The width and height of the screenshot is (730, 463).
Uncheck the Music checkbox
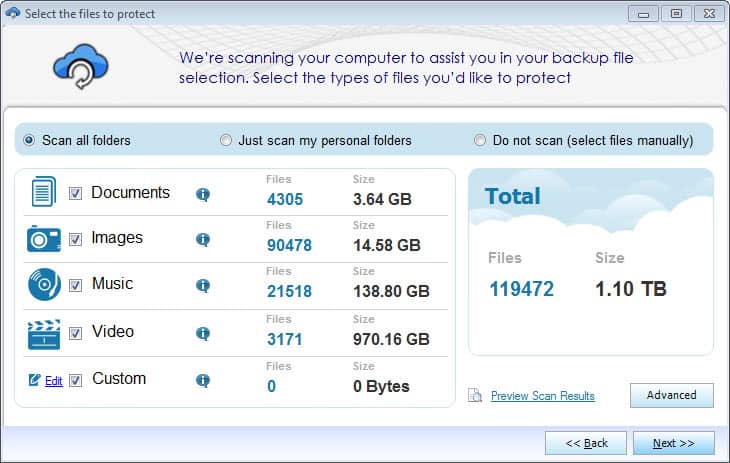click(75, 285)
